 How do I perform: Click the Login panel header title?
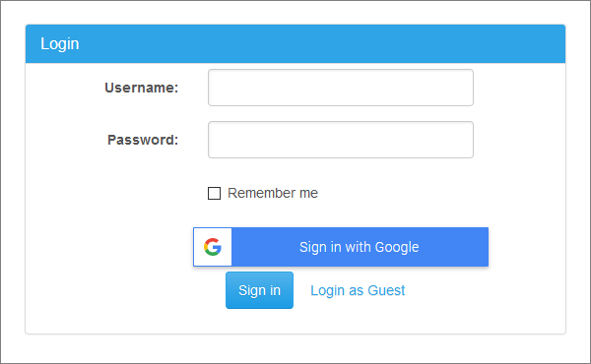(59, 44)
